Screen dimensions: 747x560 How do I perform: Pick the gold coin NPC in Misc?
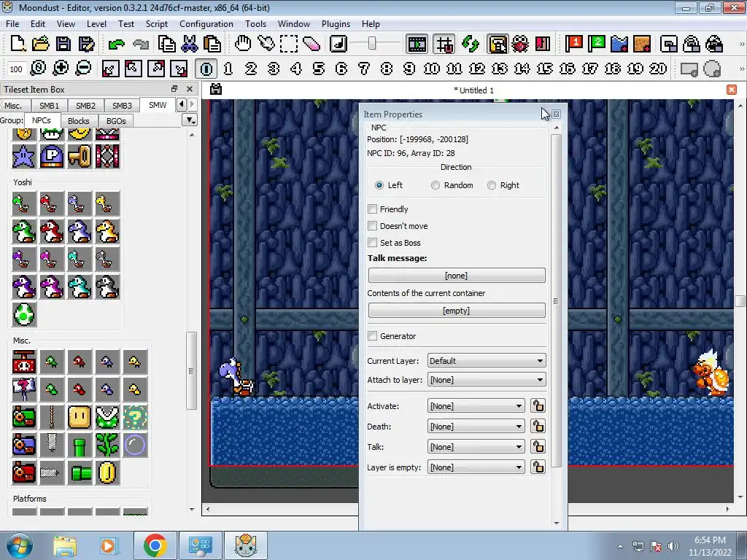coord(107,472)
